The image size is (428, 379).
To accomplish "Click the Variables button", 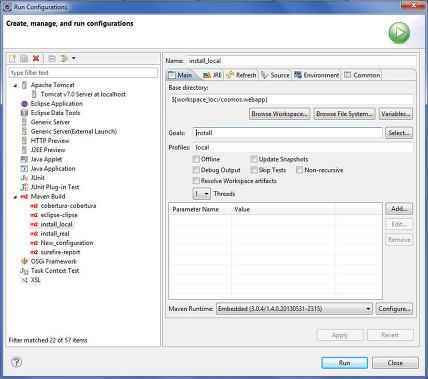I will [x=396, y=114].
